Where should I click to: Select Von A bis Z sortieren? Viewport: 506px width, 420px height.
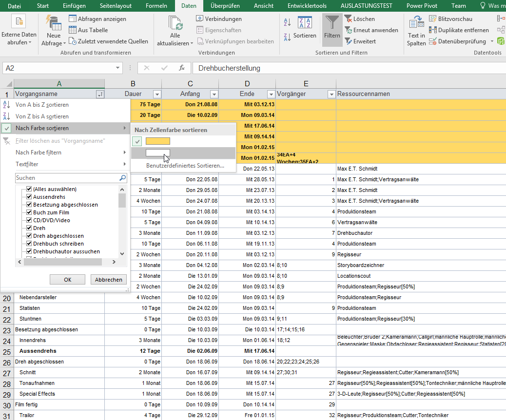point(42,105)
